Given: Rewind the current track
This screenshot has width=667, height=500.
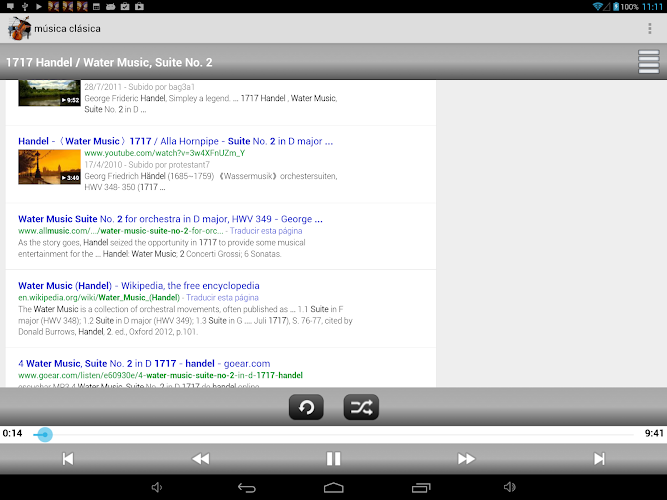Looking at the screenshot, I should [201, 459].
